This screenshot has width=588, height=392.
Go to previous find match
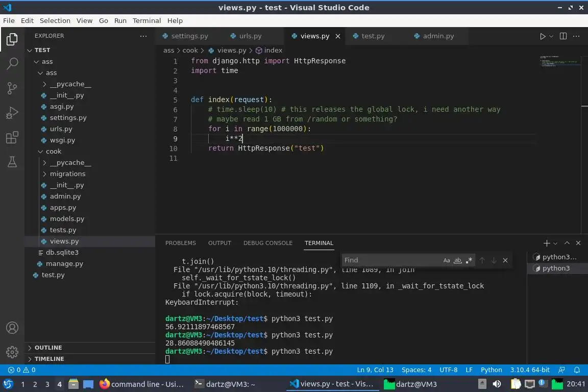pyautogui.click(x=482, y=260)
